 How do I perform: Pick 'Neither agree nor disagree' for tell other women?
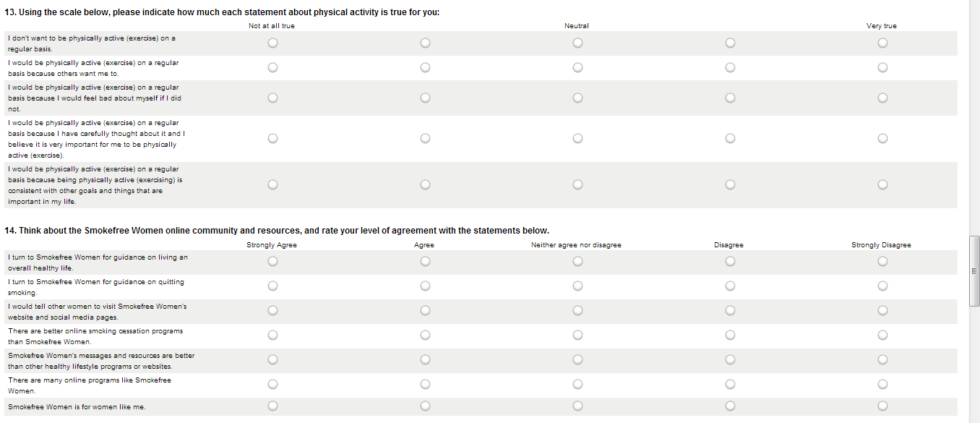pyautogui.click(x=577, y=311)
